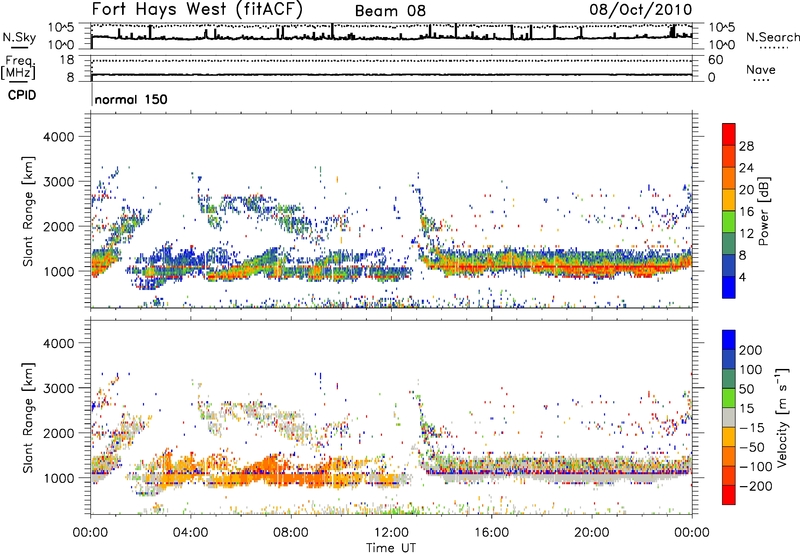
Task: Click the '12' power colorbar label
Action: point(746,234)
